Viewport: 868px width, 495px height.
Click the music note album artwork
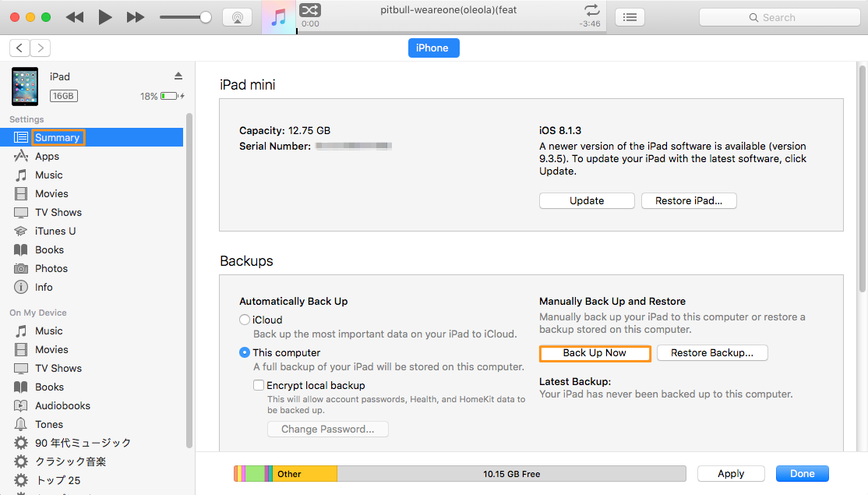pos(278,17)
